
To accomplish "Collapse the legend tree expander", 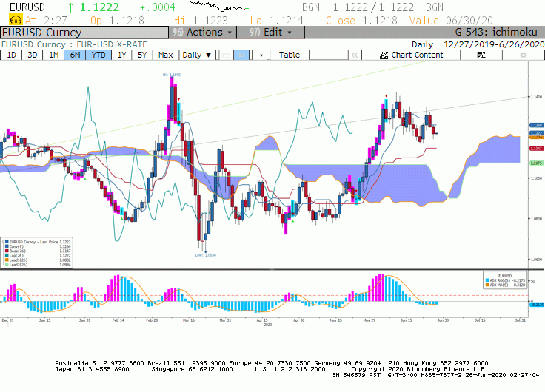I will click(3, 242).
